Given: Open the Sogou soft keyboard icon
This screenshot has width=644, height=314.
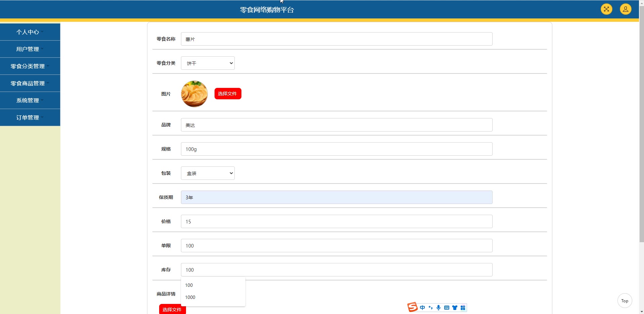Looking at the screenshot, I should tap(447, 308).
